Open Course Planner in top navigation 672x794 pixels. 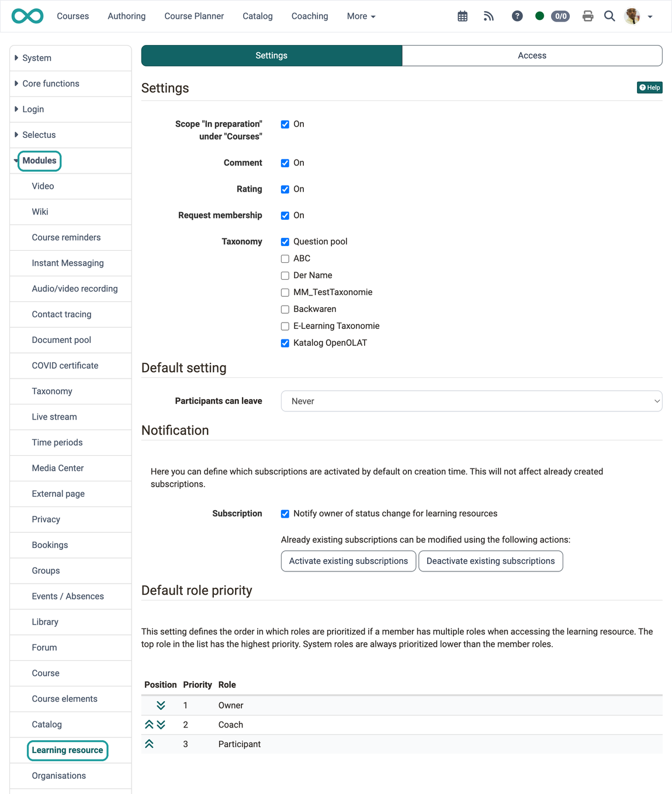coord(194,16)
